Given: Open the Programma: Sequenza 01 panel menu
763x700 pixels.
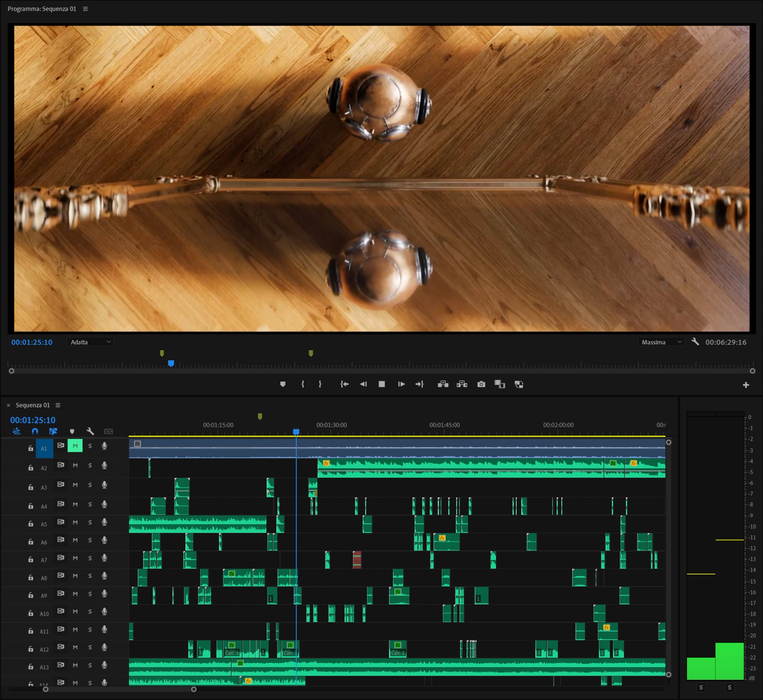Looking at the screenshot, I should (85, 9).
